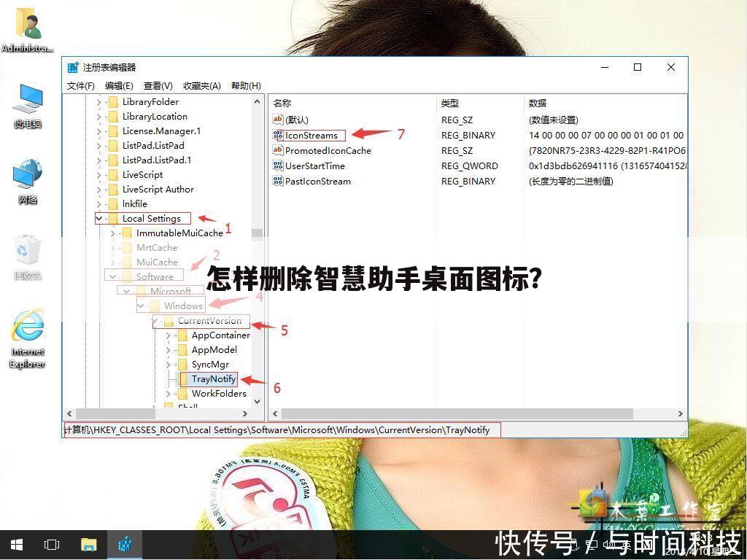Image resolution: width=747 pixels, height=560 pixels.
Task: Expand the LibraryLocation key
Action: point(99,117)
